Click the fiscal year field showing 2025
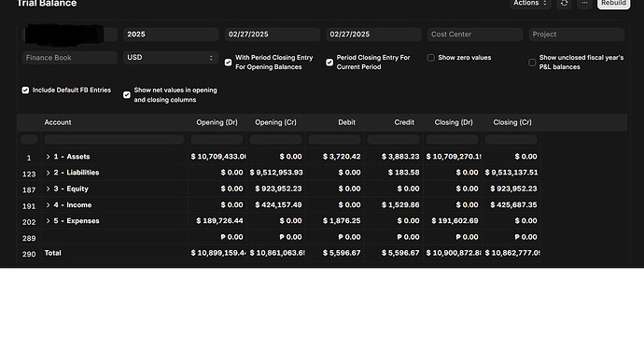 (171, 35)
